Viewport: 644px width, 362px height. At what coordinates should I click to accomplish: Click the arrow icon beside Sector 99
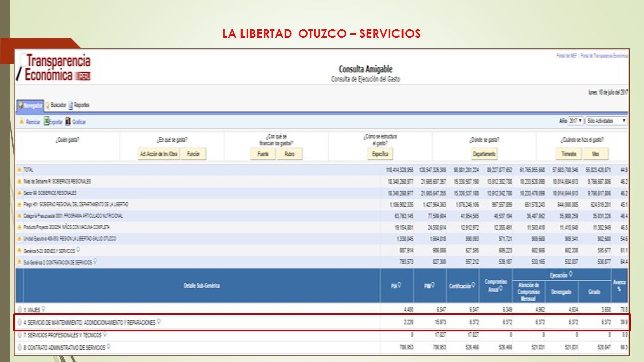tap(20, 193)
